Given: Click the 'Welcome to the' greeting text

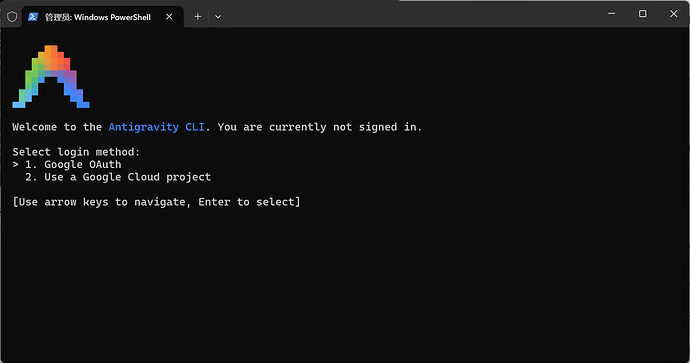Looking at the screenshot, I should coord(57,127).
